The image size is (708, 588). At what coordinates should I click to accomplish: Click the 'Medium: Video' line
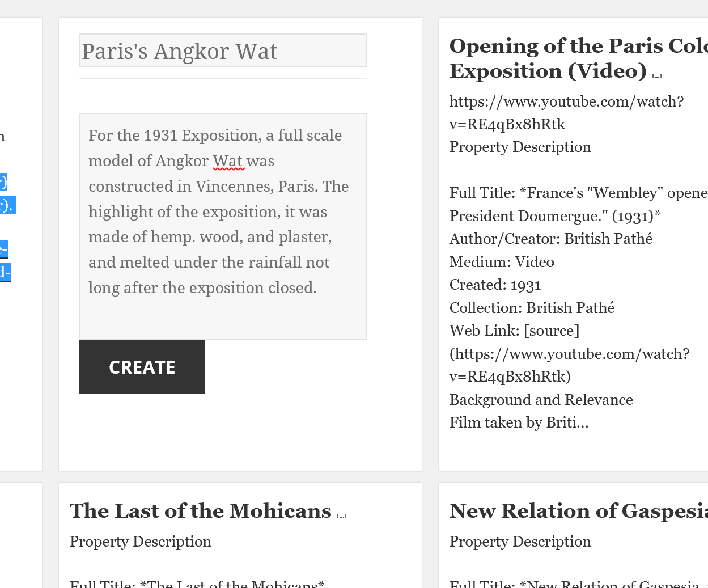point(502,262)
